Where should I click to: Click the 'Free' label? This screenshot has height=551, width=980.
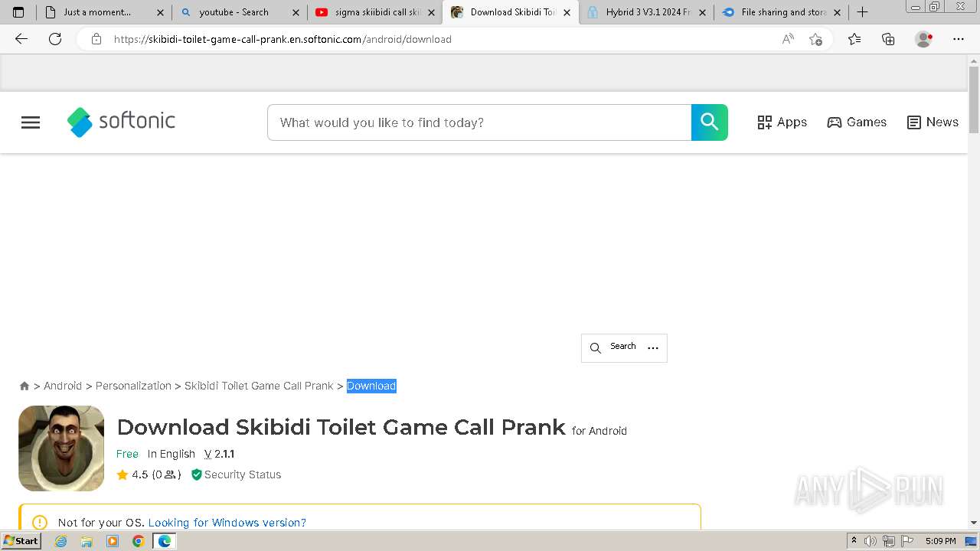pos(127,454)
